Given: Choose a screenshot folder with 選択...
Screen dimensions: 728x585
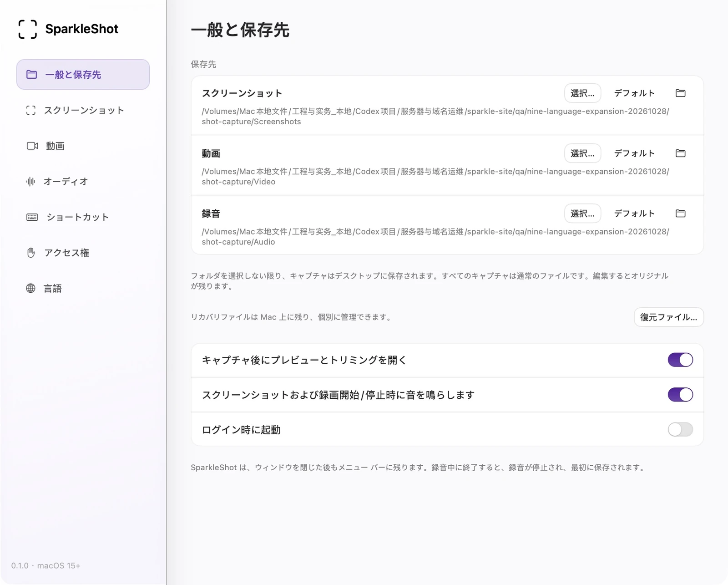Looking at the screenshot, I should click(x=582, y=93).
